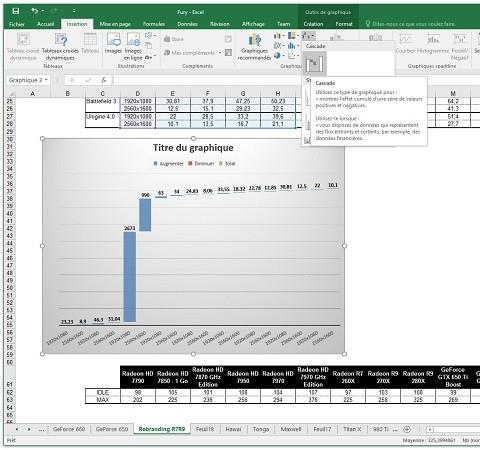This screenshot has width=480, height=450.
Task: Add a new sheet with plus icon
Action: click(x=407, y=429)
